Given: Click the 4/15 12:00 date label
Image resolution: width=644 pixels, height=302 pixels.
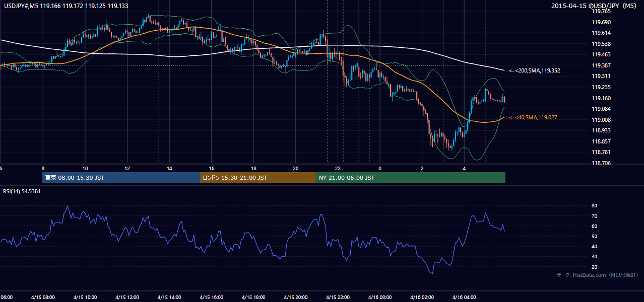Looking at the screenshot, I should click(x=127, y=297).
